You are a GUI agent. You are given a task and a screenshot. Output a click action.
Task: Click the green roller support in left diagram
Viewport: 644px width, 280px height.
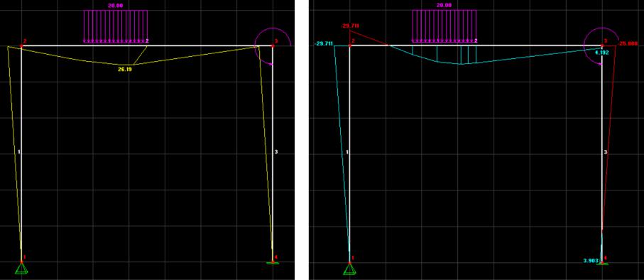(x=273, y=262)
